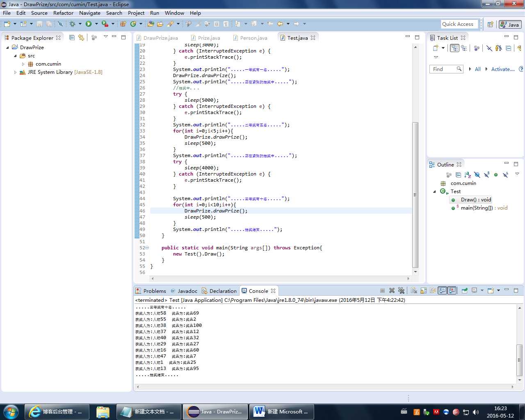Sort Outline members alphabetically
525x420 pixels.
[x=468, y=175]
